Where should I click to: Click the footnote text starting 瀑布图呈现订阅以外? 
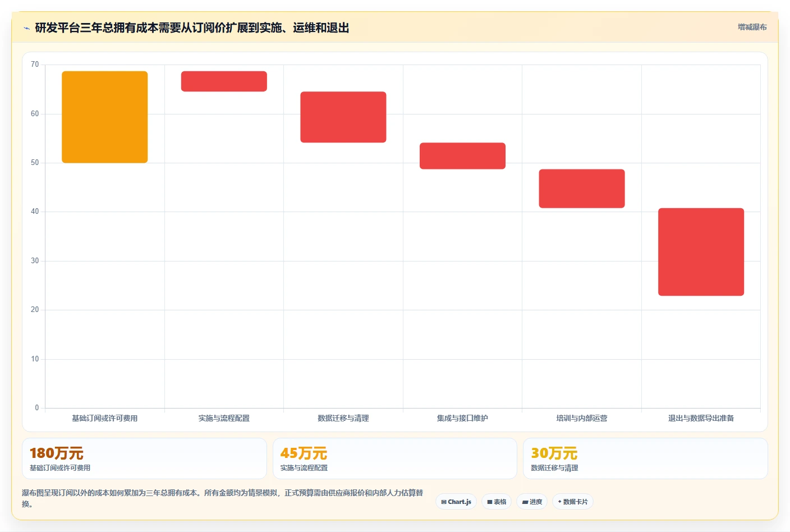[223, 498]
